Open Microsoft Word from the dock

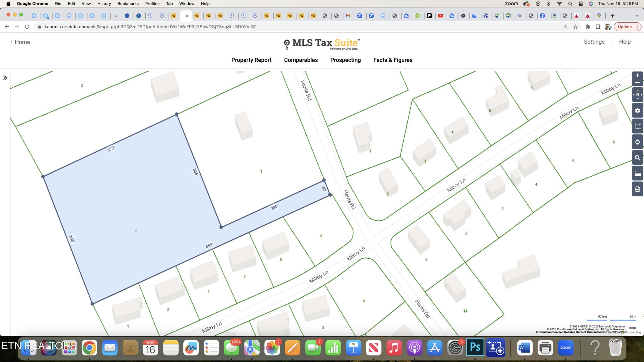(524, 348)
